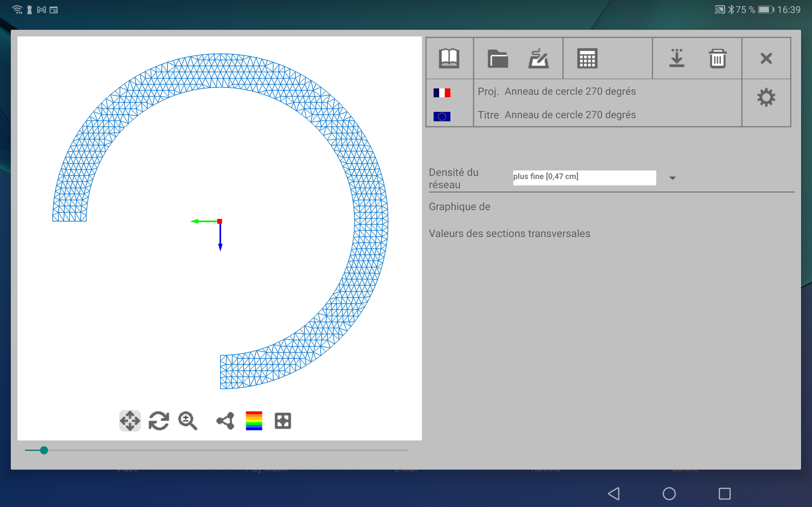The height and width of the screenshot is (507, 812).
Task: Select the pan move arrows tool
Action: [x=130, y=420]
